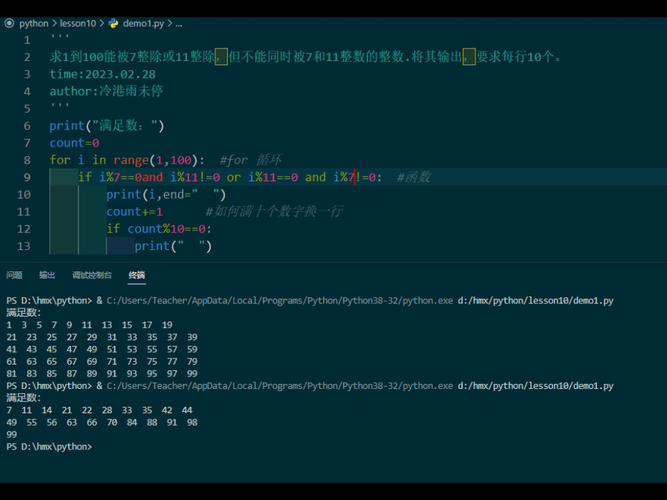The image size is (667, 500).
Task: Select the 终端 panel tab
Action: tap(136, 275)
